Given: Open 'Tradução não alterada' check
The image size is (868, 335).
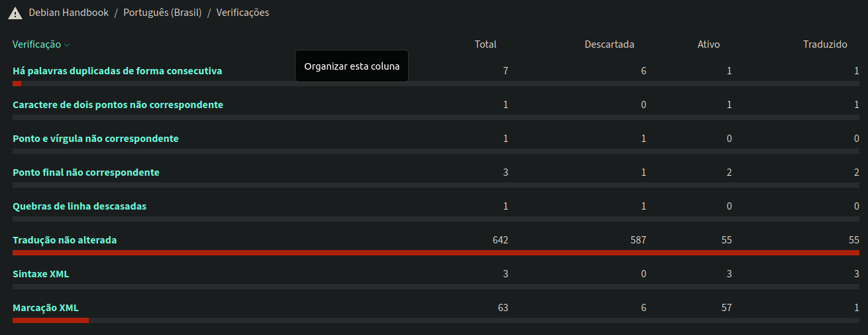Looking at the screenshot, I should (x=65, y=240).
